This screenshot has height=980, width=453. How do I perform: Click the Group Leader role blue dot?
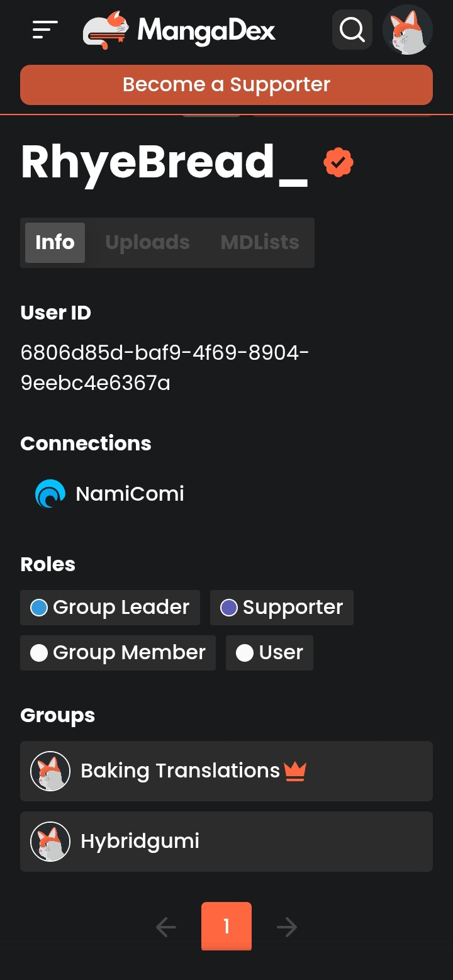39,608
